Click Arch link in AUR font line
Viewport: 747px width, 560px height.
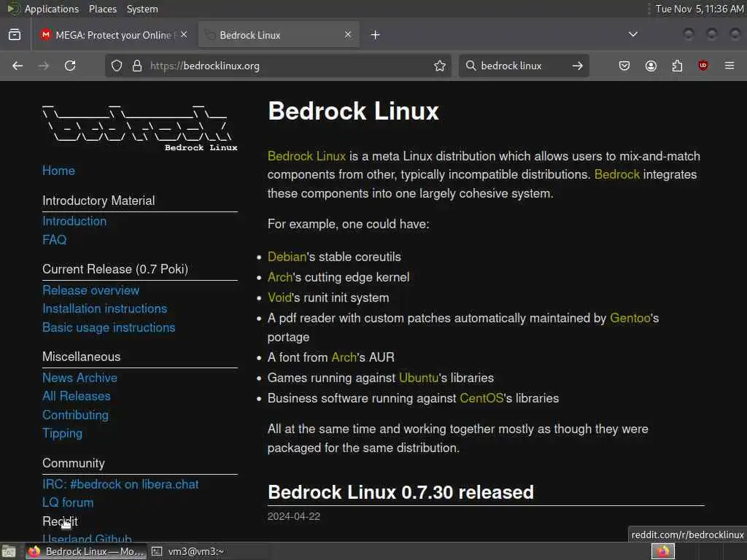pos(344,357)
